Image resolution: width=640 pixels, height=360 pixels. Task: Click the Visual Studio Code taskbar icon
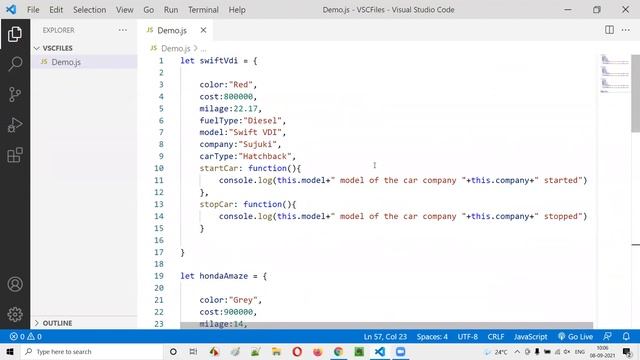point(380,351)
